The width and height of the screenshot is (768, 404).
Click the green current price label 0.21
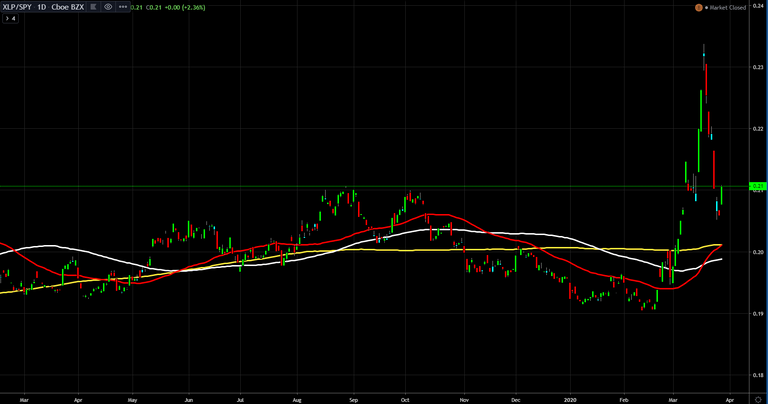758,186
